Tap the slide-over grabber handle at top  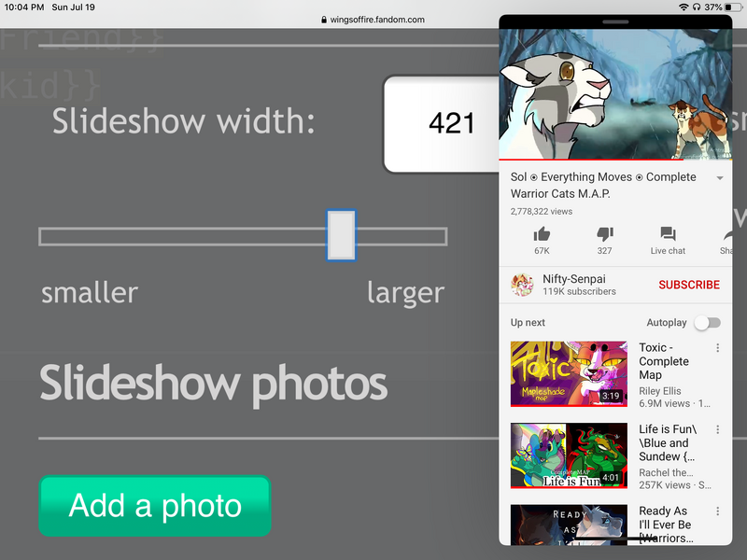pos(615,21)
